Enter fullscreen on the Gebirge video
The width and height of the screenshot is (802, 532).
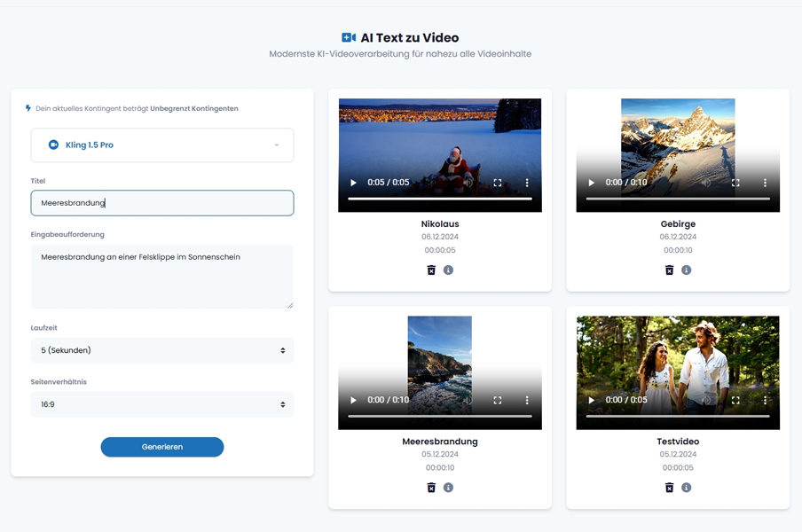[x=735, y=183]
